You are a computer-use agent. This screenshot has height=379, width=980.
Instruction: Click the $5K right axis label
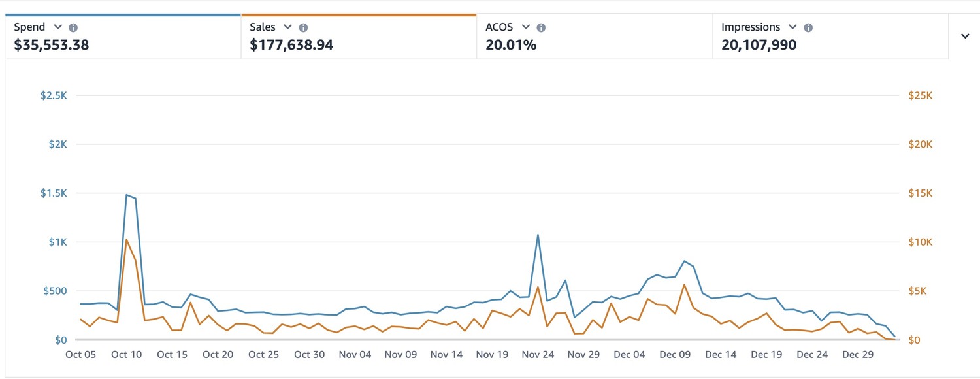(918, 291)
